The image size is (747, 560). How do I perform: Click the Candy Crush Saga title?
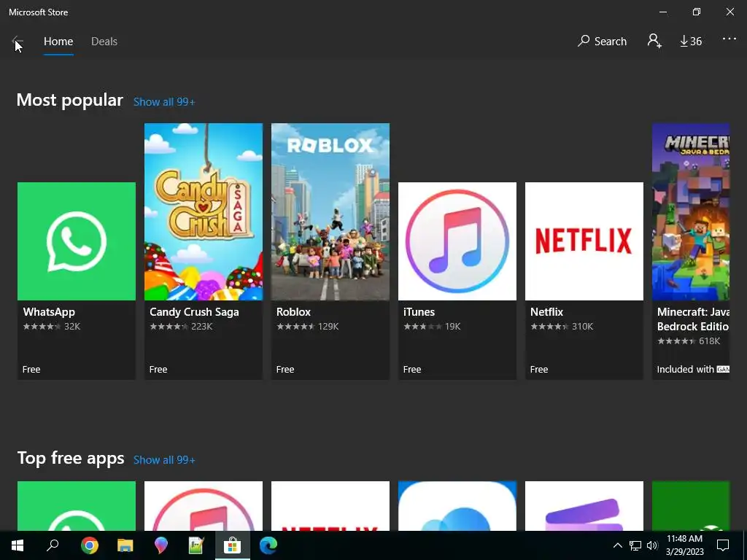pyautogui.click(x=194, y=312)
